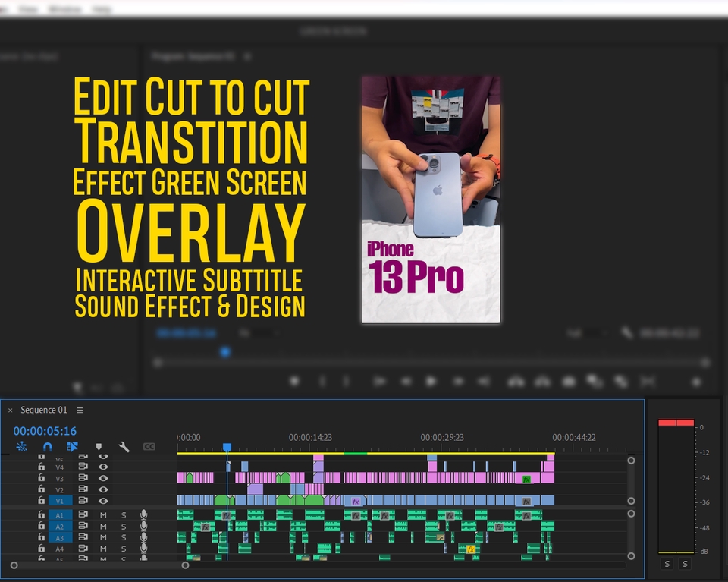Click the blue timeline playhead marker
The image size is (728, 582).
tap(227, 447)
